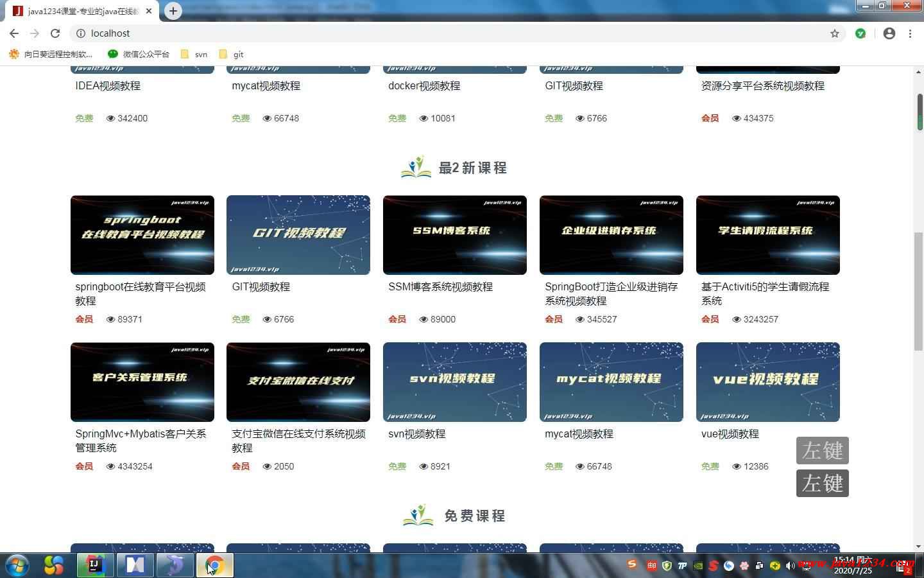Reload the localhost page
This screenshot has height=578, width=924.
click(x=55, y=33)
